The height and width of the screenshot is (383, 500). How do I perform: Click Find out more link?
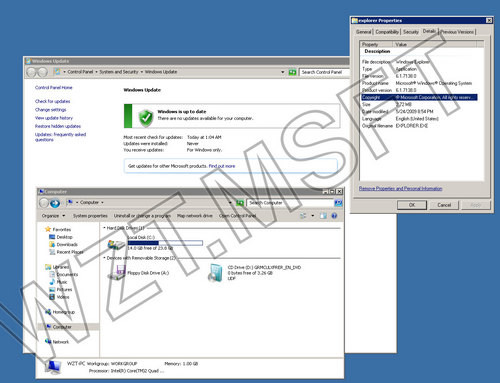coord(222,166)
